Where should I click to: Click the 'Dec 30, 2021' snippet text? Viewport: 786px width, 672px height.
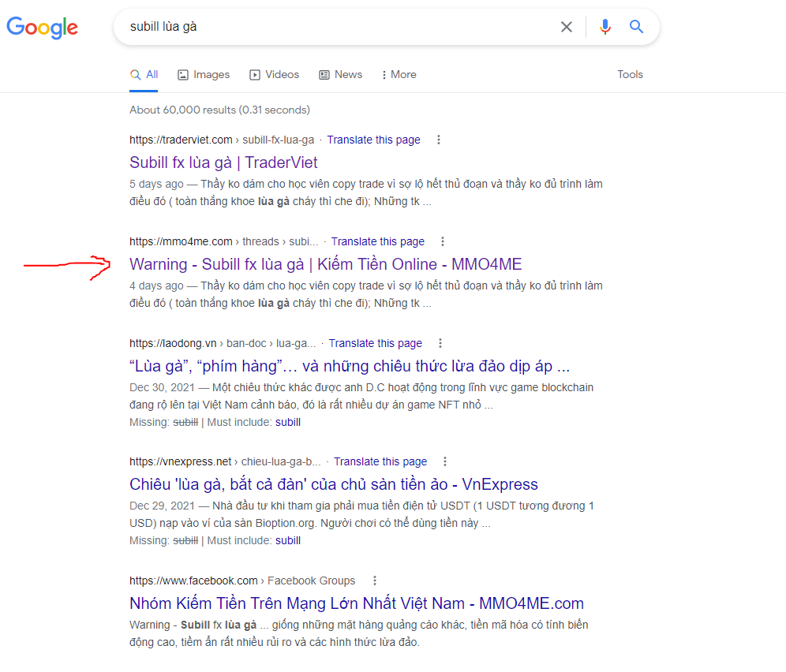[162, 387]
